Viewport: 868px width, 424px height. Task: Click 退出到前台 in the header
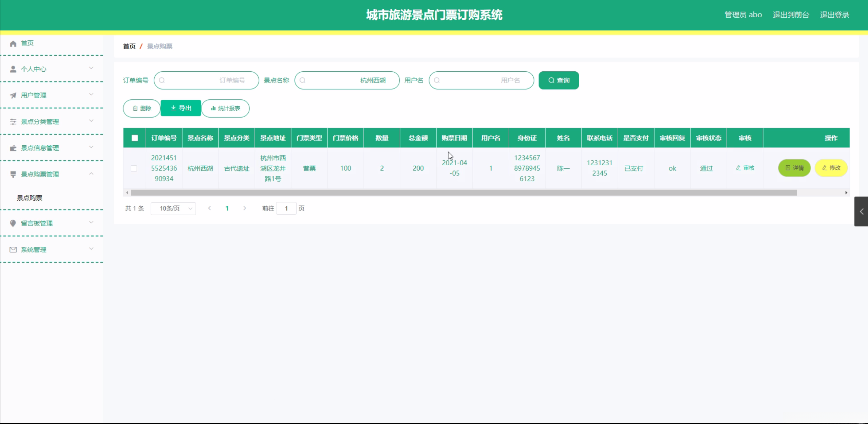pyautogui.click(x=791, y=15)
